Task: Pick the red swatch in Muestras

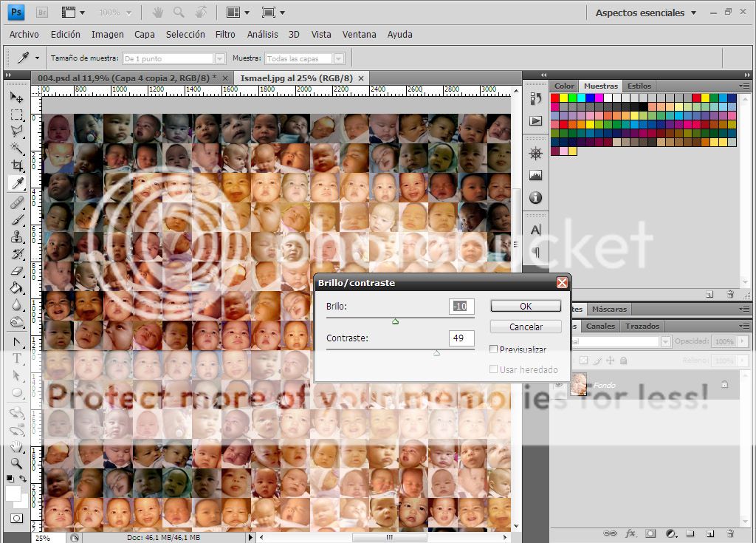Action: [555, 98]
